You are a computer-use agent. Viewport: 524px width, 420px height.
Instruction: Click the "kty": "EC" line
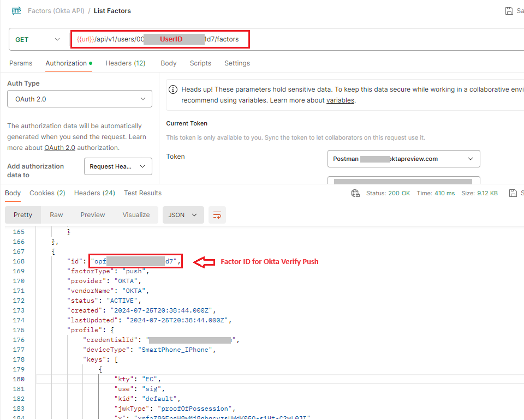point(138,379)
